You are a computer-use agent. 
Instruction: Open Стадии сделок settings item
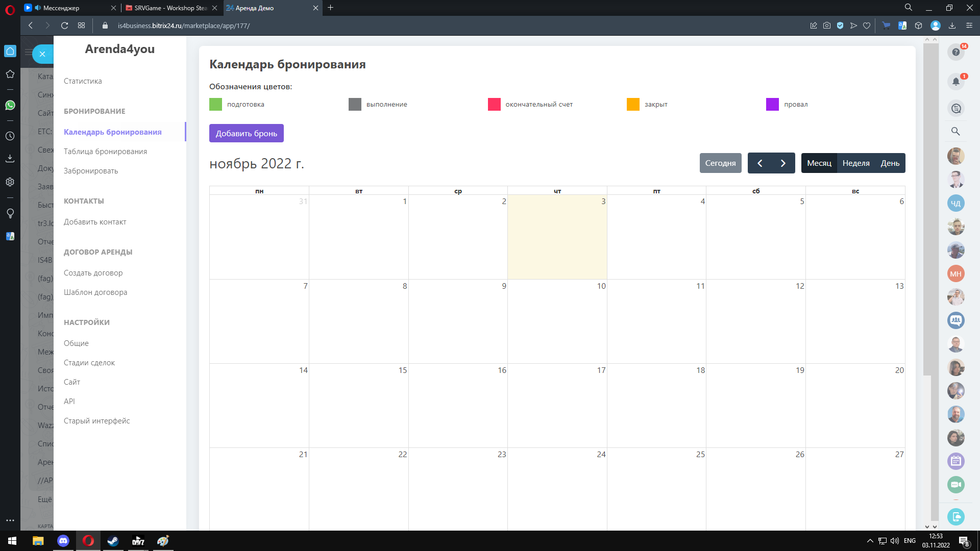pos(89,363)
